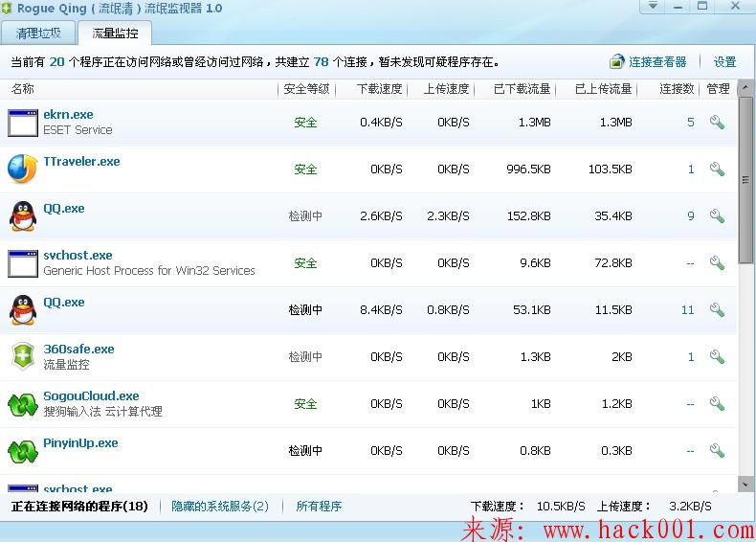This screenshot has width=756, height=542.
Task: Click scrollbar down arrow
Action: tap(745, 485)
